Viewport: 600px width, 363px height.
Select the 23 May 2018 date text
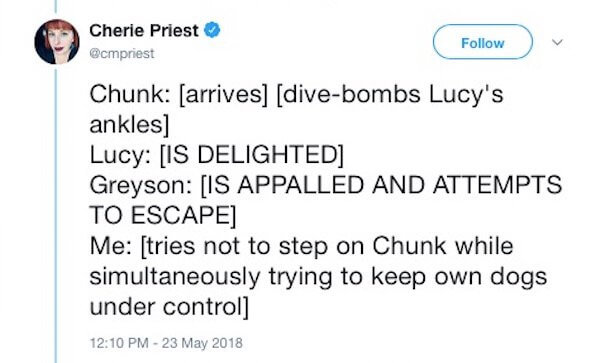202,342
